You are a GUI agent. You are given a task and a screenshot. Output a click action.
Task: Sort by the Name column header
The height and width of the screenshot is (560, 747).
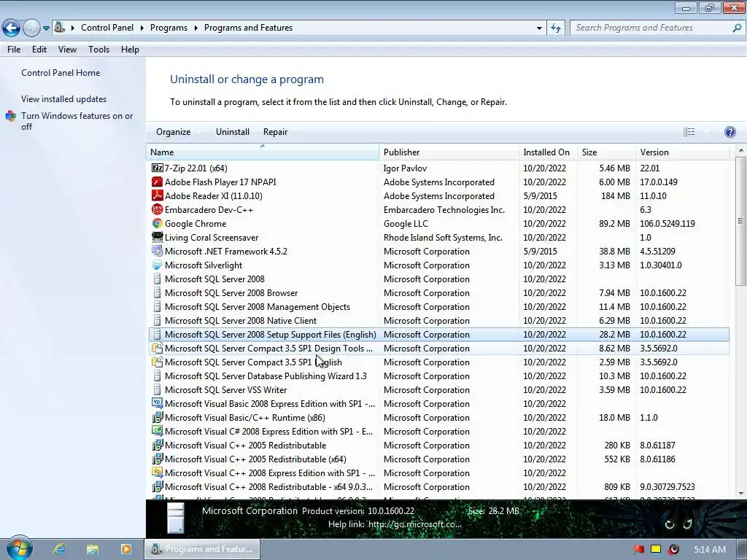(x=263, y=152)
